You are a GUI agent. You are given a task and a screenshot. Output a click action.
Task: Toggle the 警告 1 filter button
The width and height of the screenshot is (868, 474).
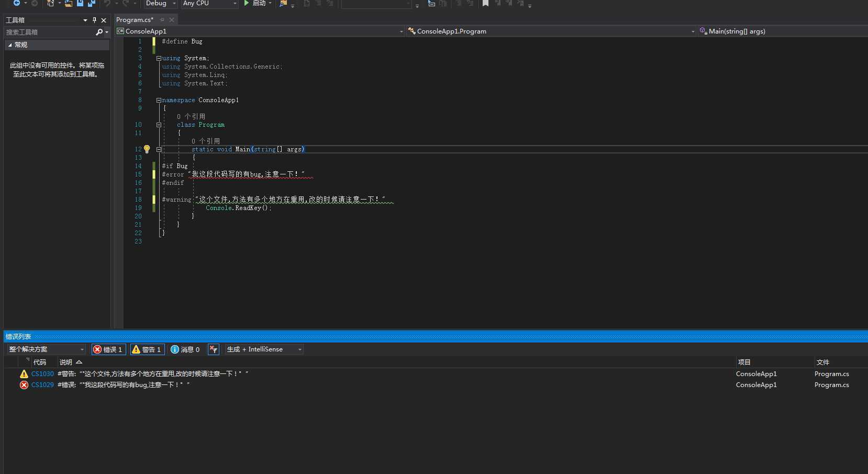point(147,349)
